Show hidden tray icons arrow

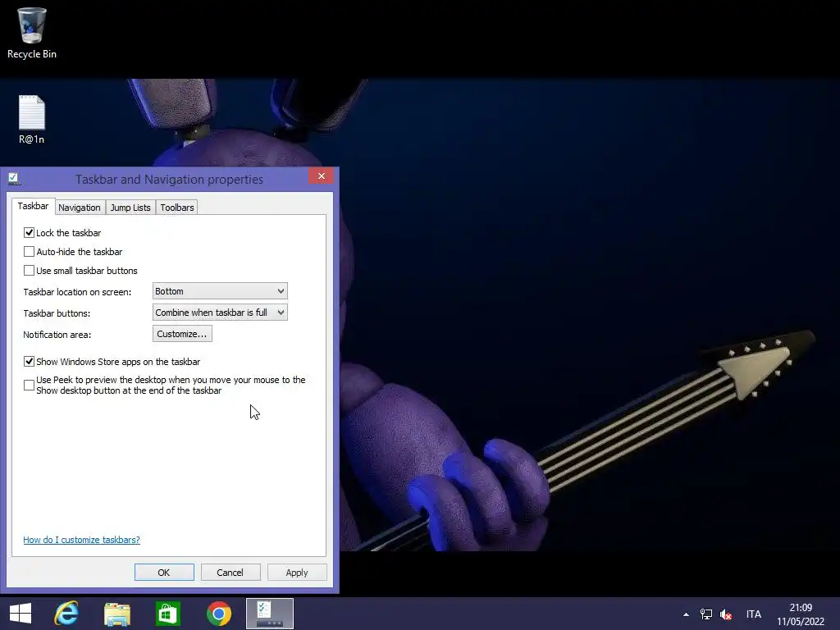(686, 614)
